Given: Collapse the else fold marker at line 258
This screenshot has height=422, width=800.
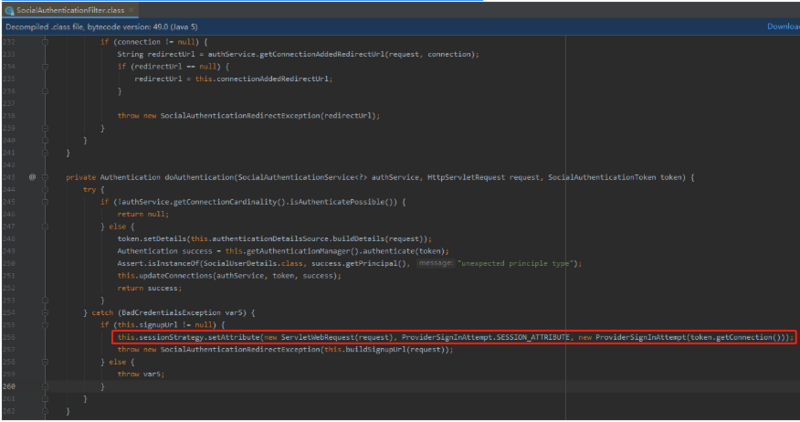Looking at the screenshot, I should click(45, 362).
